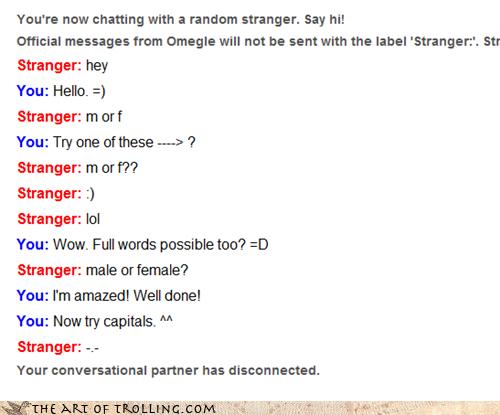Select the first 'm or f' message
Image resolution: width=500 pixels, height=415 pixels.
pyautogui.click(x=104, y=117)
